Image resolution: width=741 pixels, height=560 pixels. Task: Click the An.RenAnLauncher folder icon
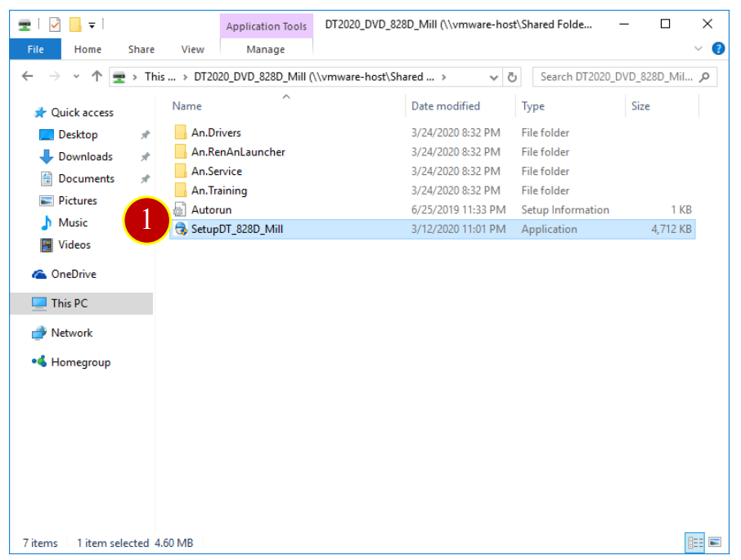click(x=180, y=151)
